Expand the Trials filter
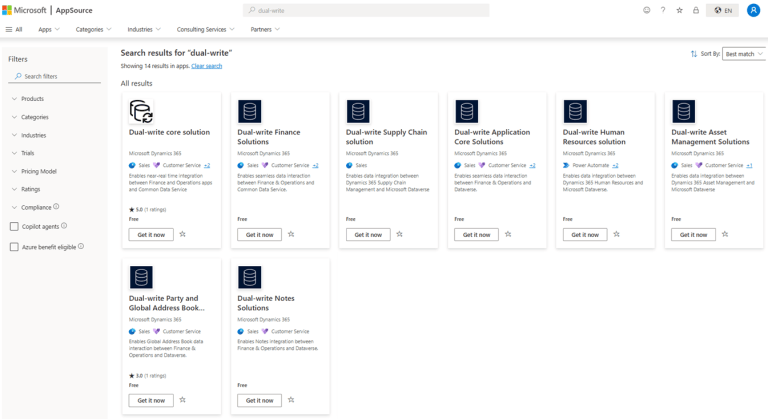Image resolution: width=768 pixels, height=419 pixels. pyautogui.click(x=23, y=153)
